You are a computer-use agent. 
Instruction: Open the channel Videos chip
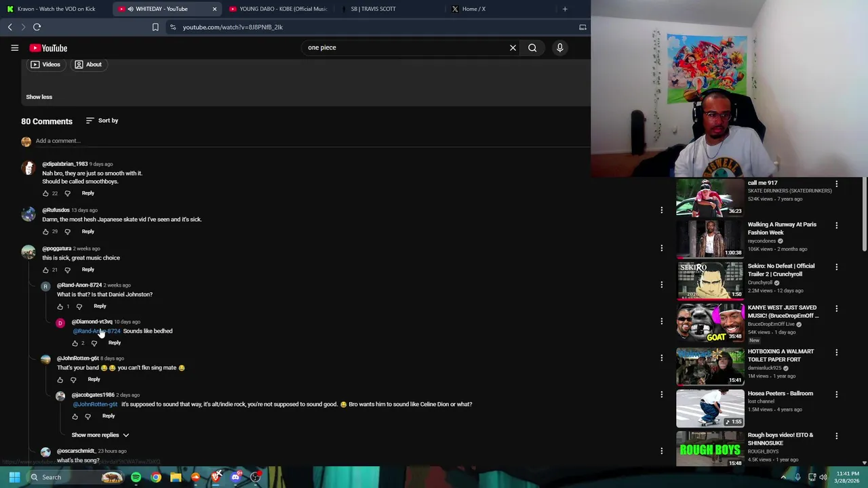click(45, 64)
